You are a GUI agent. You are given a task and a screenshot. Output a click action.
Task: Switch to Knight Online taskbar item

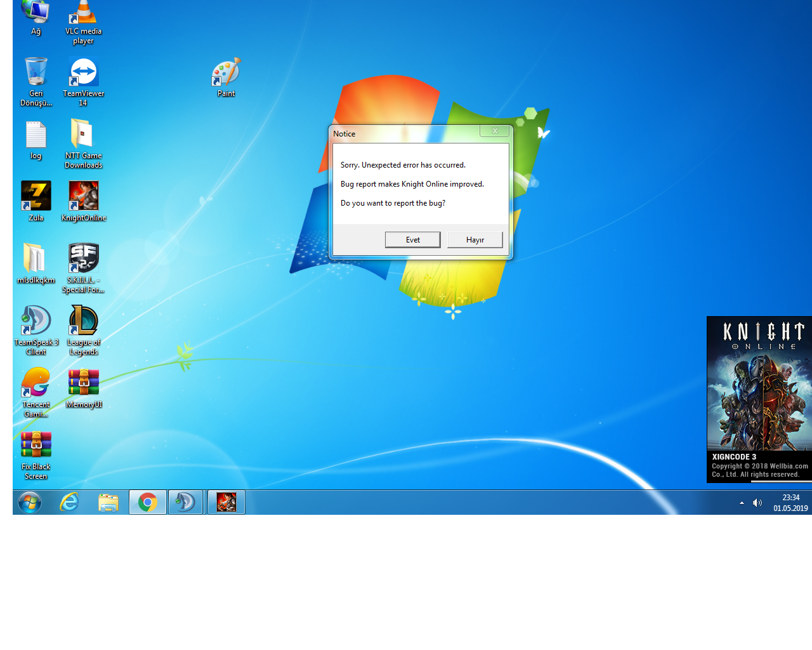click(x=226, y=503)
